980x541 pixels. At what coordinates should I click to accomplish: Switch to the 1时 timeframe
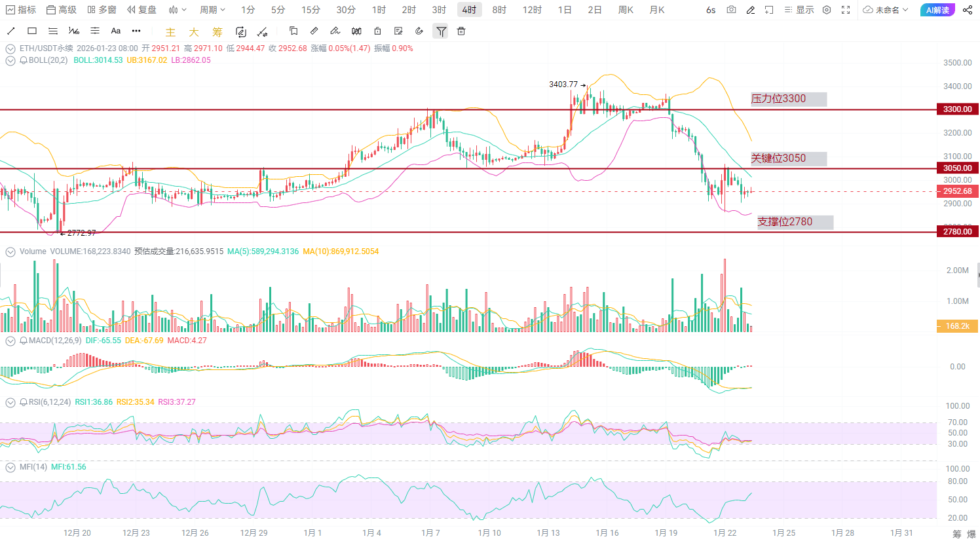(379, 10)
